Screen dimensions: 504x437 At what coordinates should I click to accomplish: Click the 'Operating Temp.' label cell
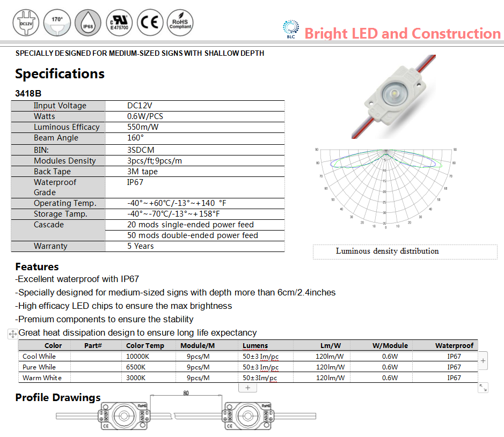58,203
